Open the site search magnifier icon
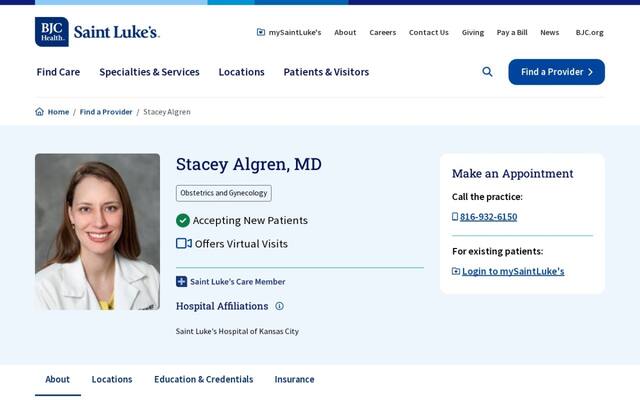The image size is (640, 400). (487, 72)
